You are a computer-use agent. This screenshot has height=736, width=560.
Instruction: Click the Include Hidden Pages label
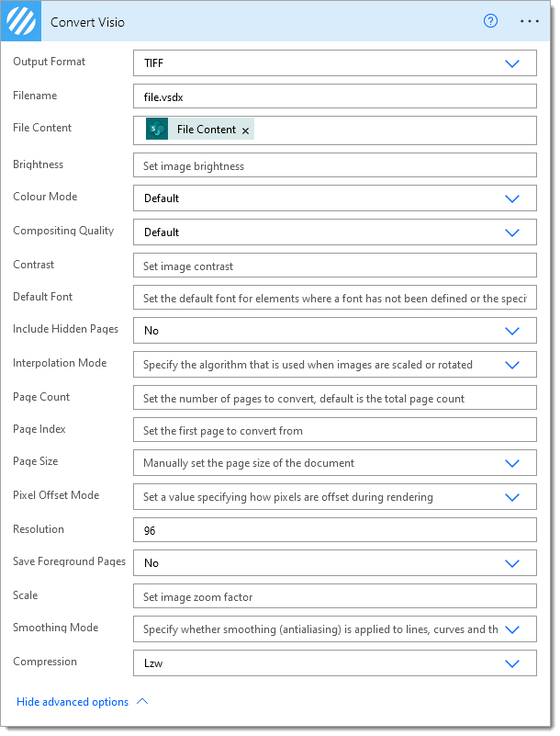point(66,329)
